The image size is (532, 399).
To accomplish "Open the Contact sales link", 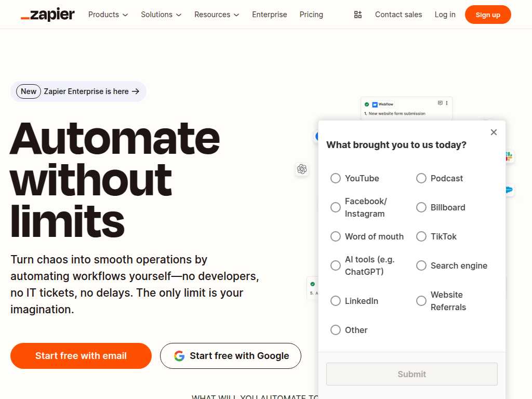I will point(398,15).
